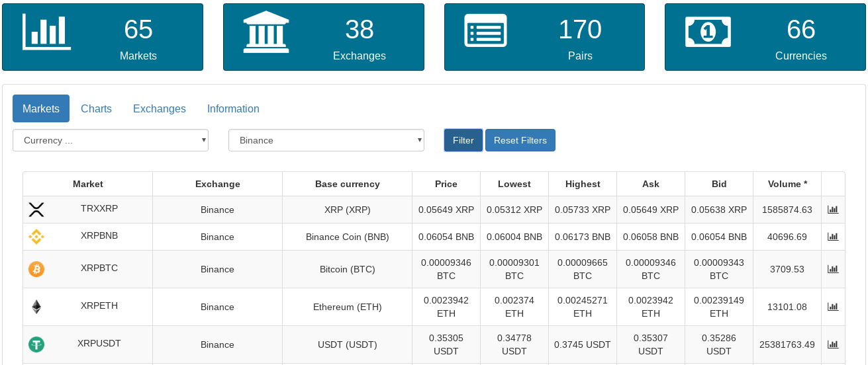Image resolution: width=868 pixels, height=365 pixels.
Task: Click the Filter button
Action: tap(463, 140)
